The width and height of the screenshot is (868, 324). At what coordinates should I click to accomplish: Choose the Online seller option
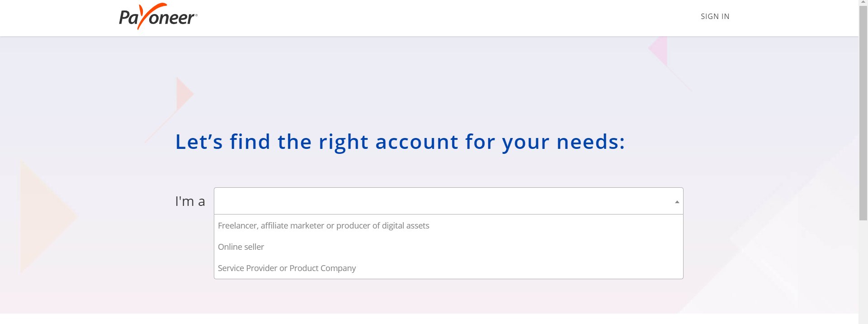[x=241, y=247]
